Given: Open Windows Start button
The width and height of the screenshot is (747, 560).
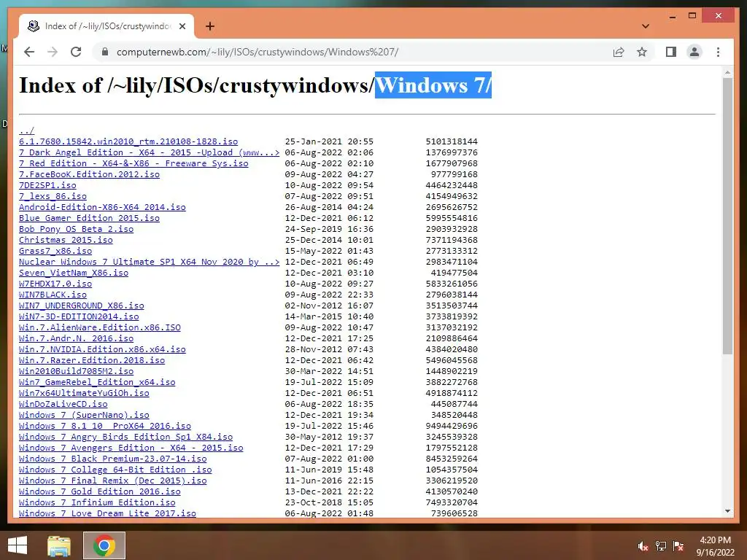Looking at the screenshot, I should (x=18, y=545).
